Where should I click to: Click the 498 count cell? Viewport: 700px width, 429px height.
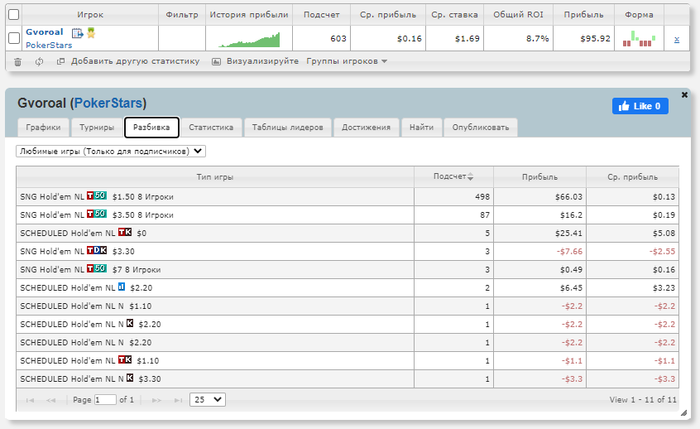pyautogui.click(x=454, y=196)
